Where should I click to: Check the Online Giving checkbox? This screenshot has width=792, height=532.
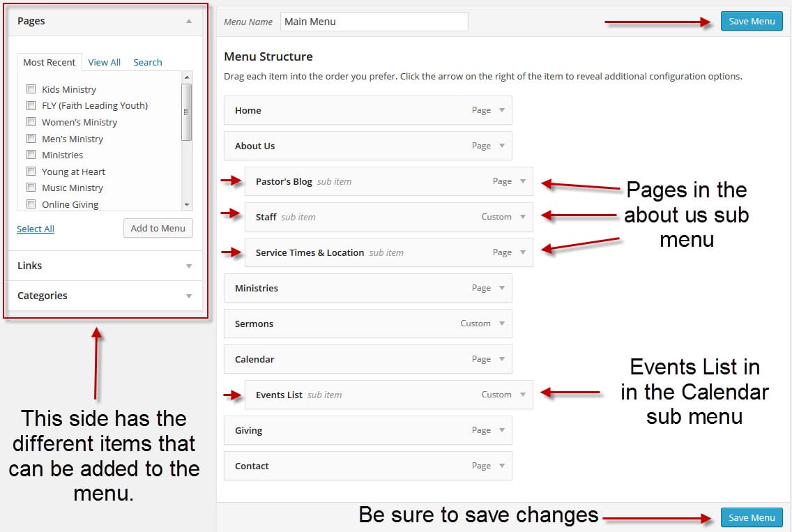coord(31,204)
